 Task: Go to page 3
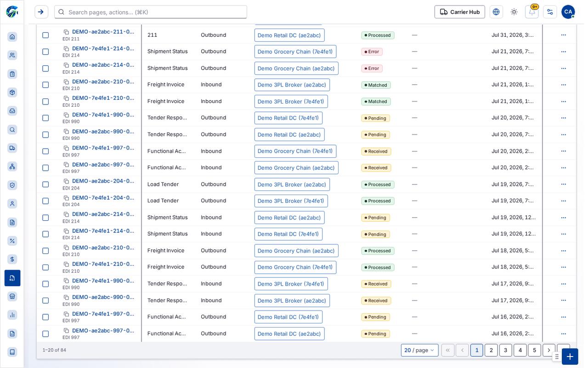coord(505,350)
